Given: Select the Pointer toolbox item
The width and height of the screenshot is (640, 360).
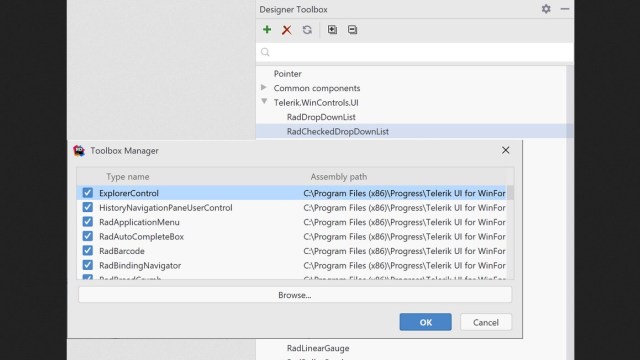Looking at the screenshot, I should tap(287, 74).
